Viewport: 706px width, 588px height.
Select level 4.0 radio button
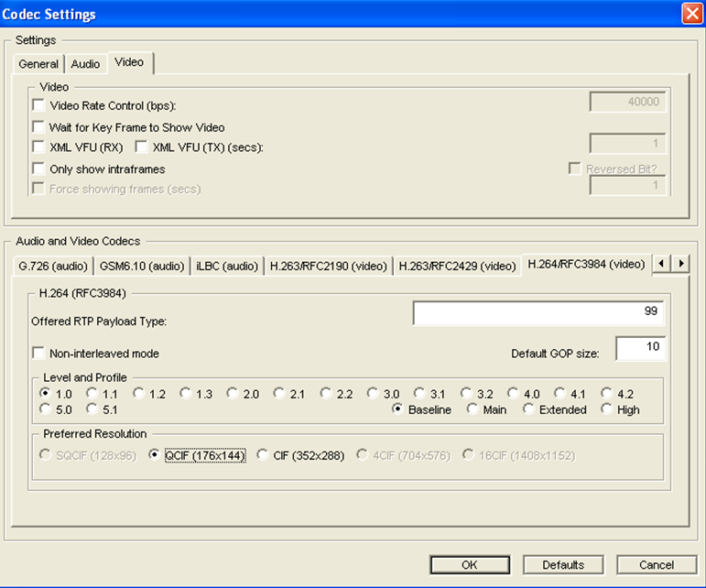point(514,393)
